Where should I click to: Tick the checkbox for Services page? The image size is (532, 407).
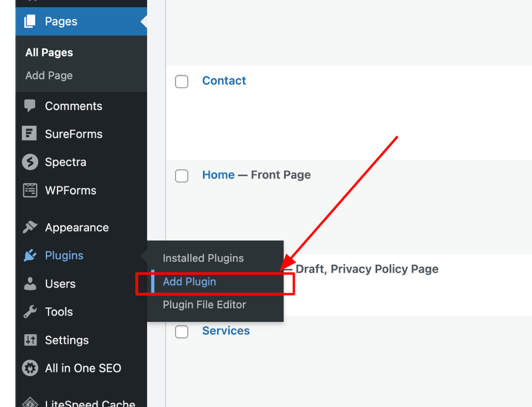182,332
